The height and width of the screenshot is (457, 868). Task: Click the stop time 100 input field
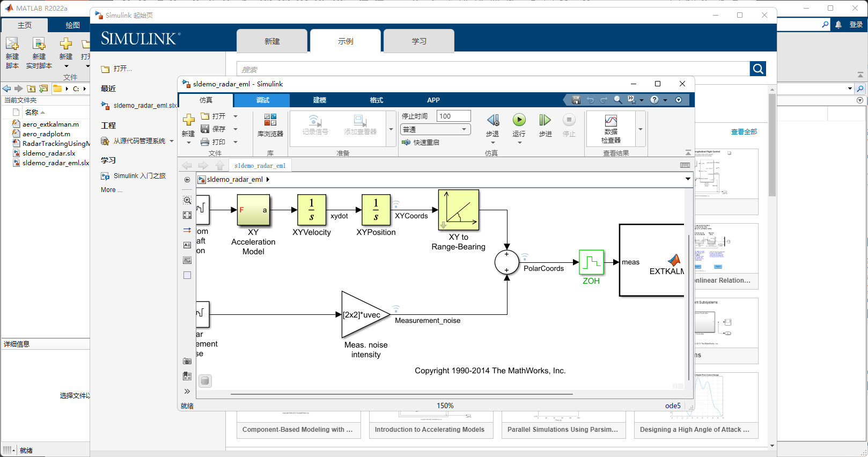coord(453,116)
